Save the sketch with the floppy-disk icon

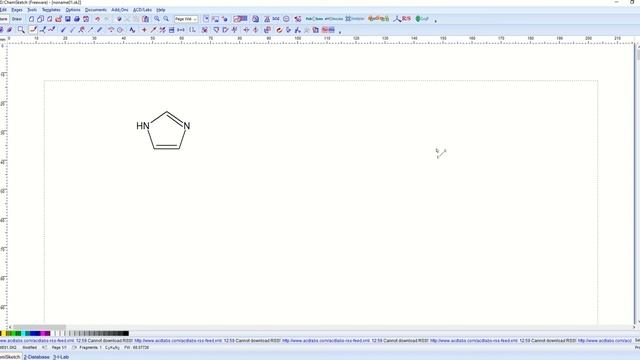(x=68, y=19)
